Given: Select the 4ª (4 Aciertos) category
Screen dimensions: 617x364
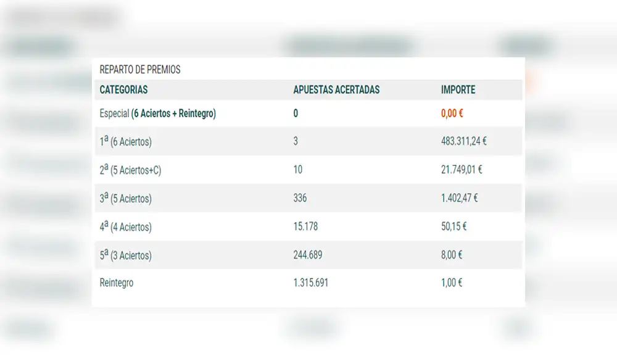Looking at the screenshot, I should 125,226.
